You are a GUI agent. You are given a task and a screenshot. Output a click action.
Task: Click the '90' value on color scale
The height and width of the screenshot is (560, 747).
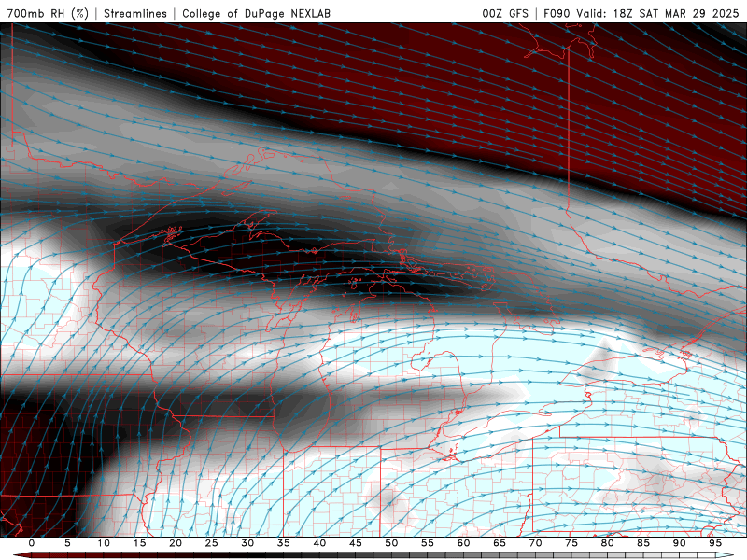click(679, 543)
